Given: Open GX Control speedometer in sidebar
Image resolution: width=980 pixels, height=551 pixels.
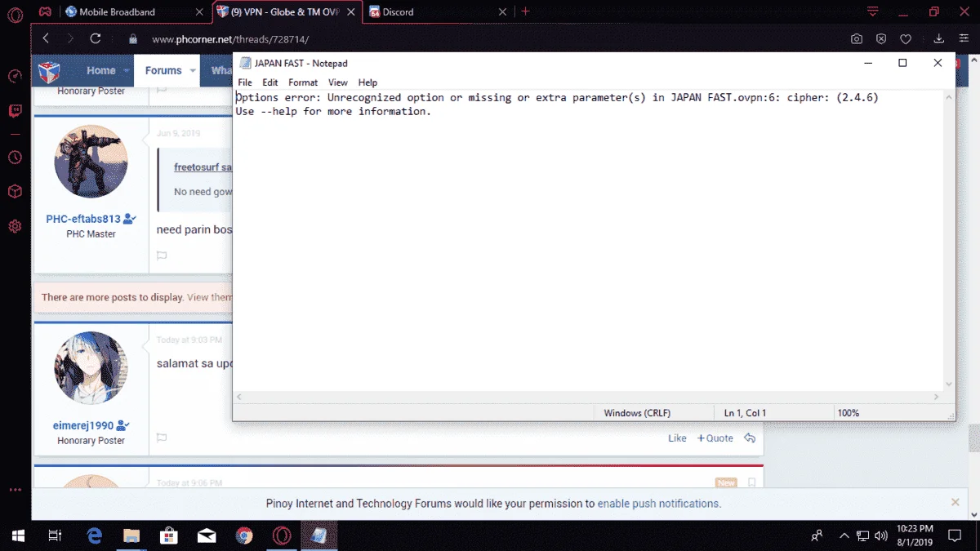Looking at the screenshot, I should click(15, 76).
